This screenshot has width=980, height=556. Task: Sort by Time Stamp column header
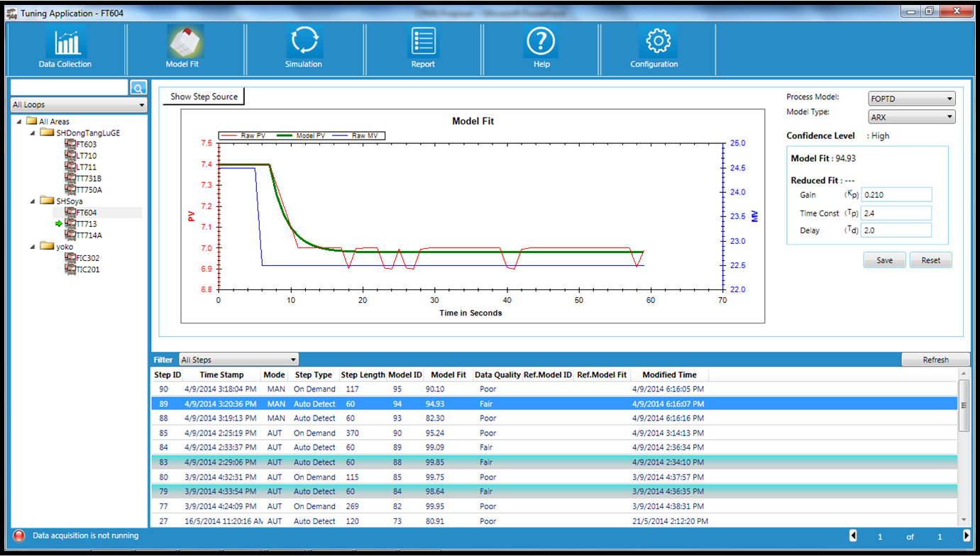click(x=221, y=374)
